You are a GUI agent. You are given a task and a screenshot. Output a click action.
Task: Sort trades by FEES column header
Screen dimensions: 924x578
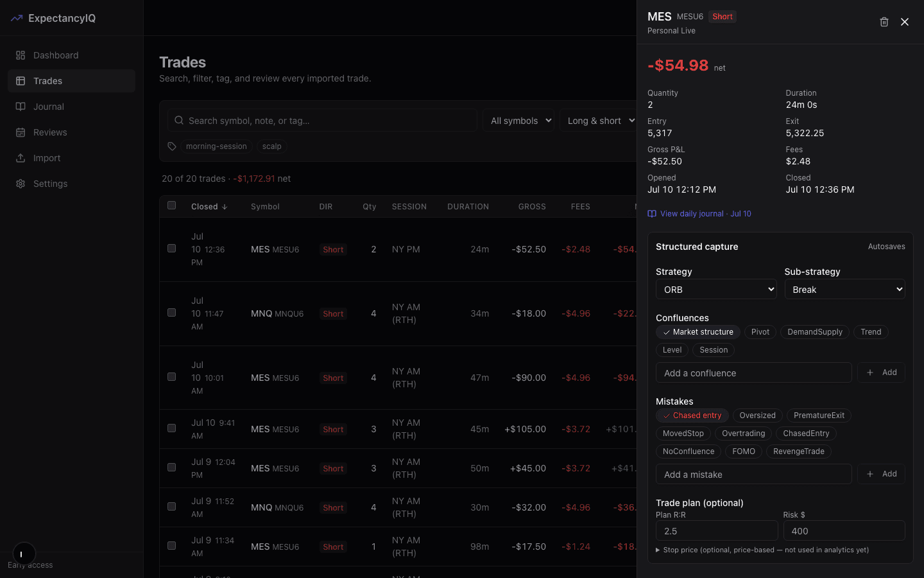coord(580,207)
